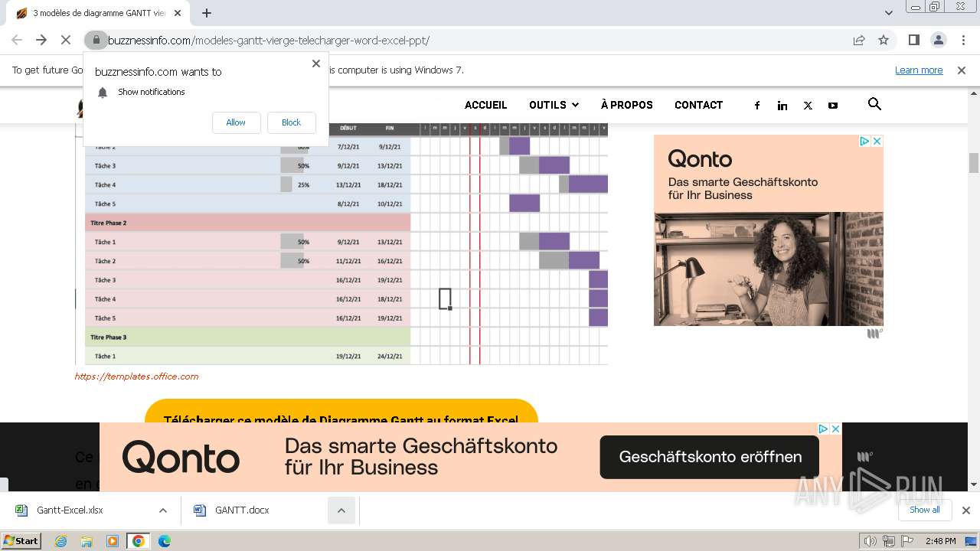The image size is (980, 551).
Task: Open Windows Media Player taskbar icon
Action: [x=113, y=541]
